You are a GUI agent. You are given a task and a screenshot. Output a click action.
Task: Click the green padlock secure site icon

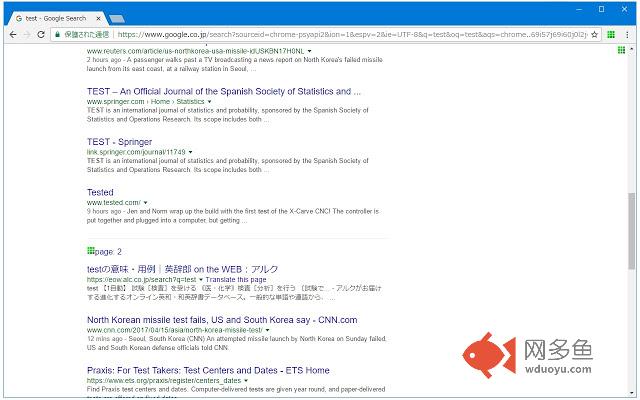click(58, 35)
